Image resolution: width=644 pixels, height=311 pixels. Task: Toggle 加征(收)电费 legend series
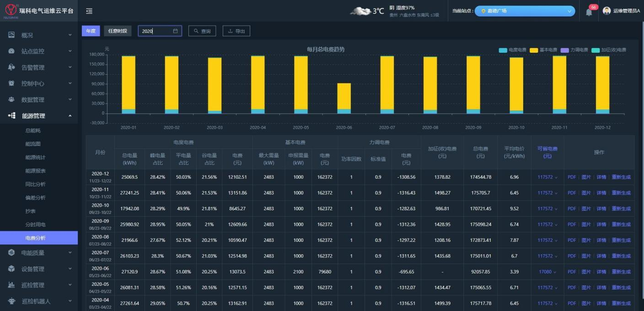click(x=609, y=50)
